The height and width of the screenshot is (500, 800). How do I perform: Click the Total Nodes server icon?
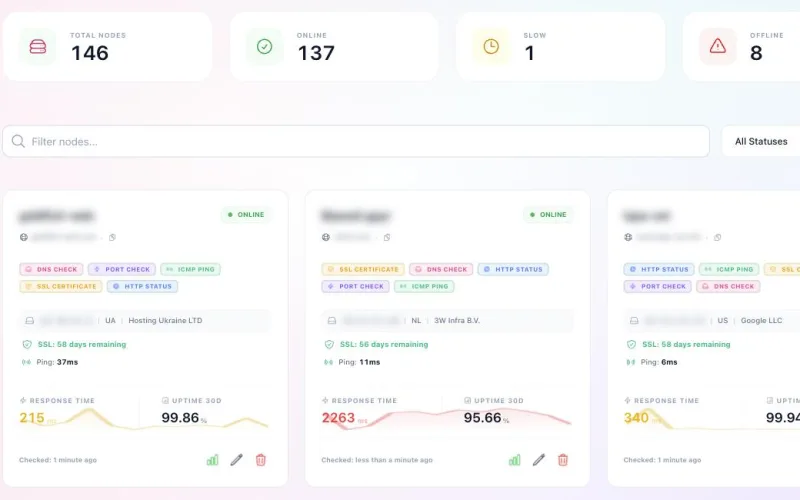[x=38, y=46]
